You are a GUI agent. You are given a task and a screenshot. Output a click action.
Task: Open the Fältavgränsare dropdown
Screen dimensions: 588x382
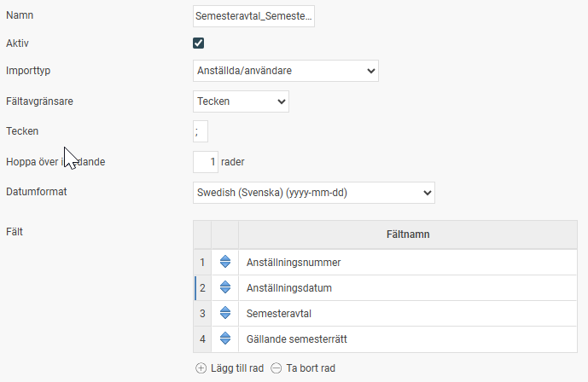click(241, 101)
